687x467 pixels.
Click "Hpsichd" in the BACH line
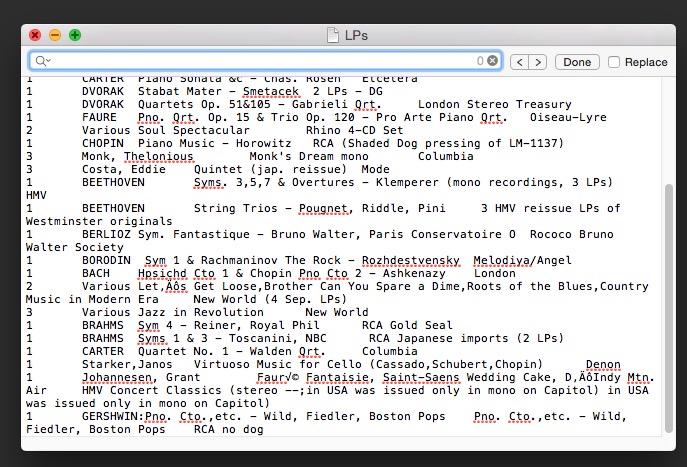(x=162, y=273)
